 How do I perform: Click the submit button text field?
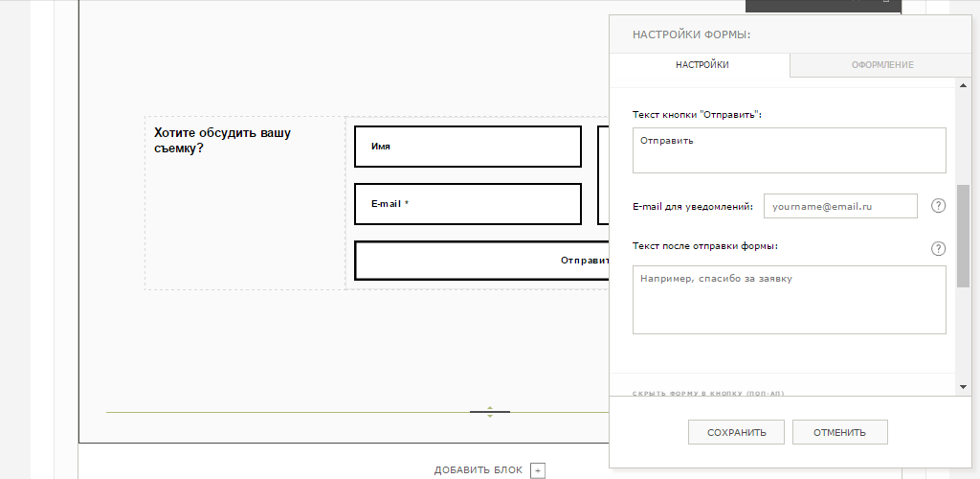coord(789,150)
